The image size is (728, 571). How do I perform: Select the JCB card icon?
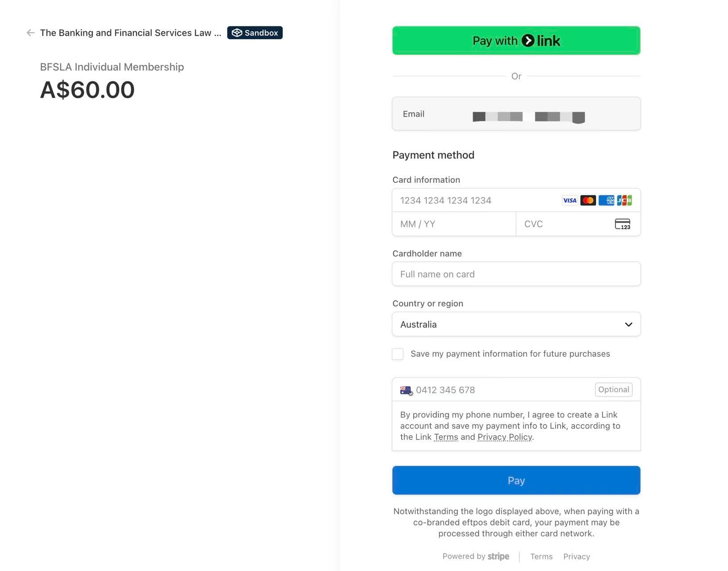coord(625,200)
